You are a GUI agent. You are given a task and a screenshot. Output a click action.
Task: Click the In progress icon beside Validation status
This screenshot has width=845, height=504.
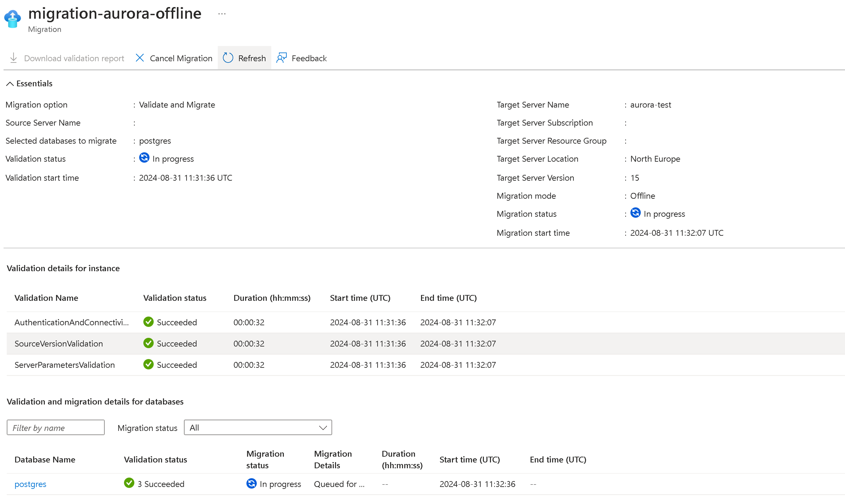tap(144, 158)
